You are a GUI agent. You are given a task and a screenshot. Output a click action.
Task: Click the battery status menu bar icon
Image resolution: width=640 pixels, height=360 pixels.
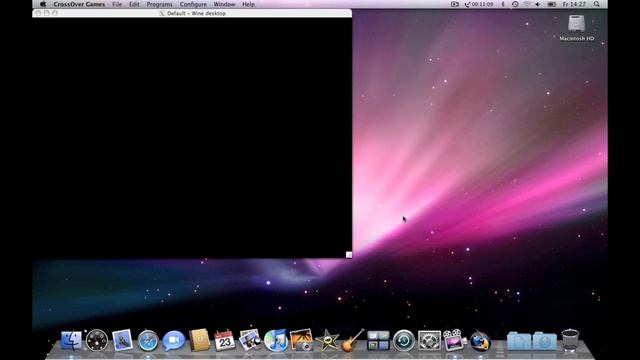[551, 4]
